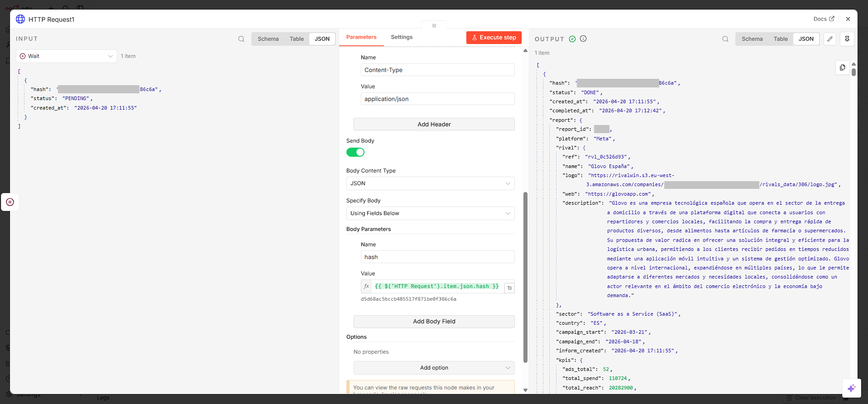Viewport: 868px width, 404px height.
Task: Click the "ES" country value
Action: [x=597, y=323]
